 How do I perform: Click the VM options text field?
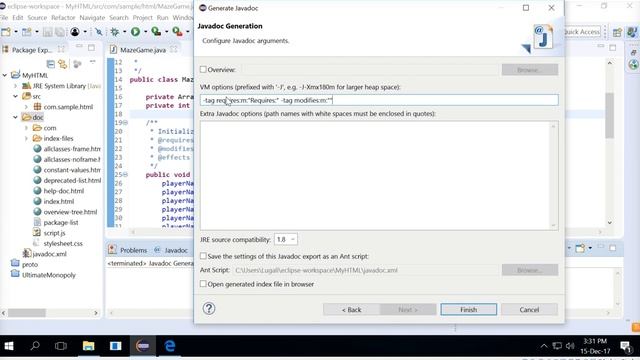(379, 100)
